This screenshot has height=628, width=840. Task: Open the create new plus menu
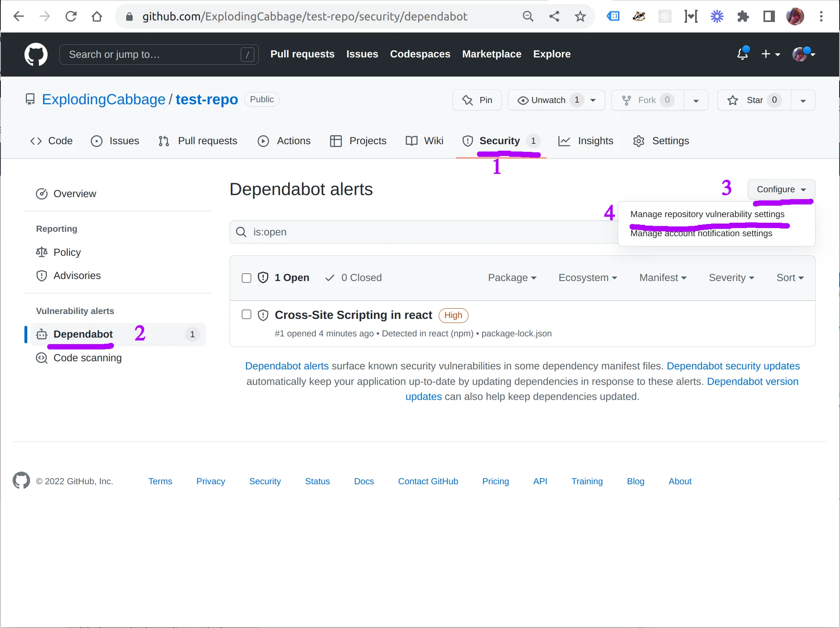pos(770,54)
